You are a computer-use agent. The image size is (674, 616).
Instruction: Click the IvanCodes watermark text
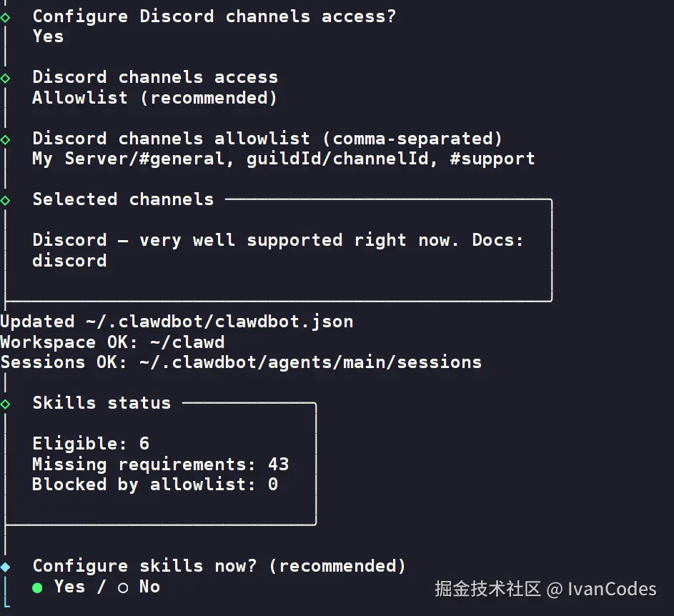click(x=611, y=590)
